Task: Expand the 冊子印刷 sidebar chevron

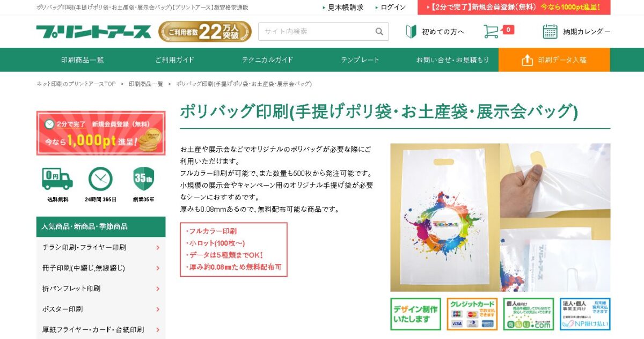Action: [158, 268]
